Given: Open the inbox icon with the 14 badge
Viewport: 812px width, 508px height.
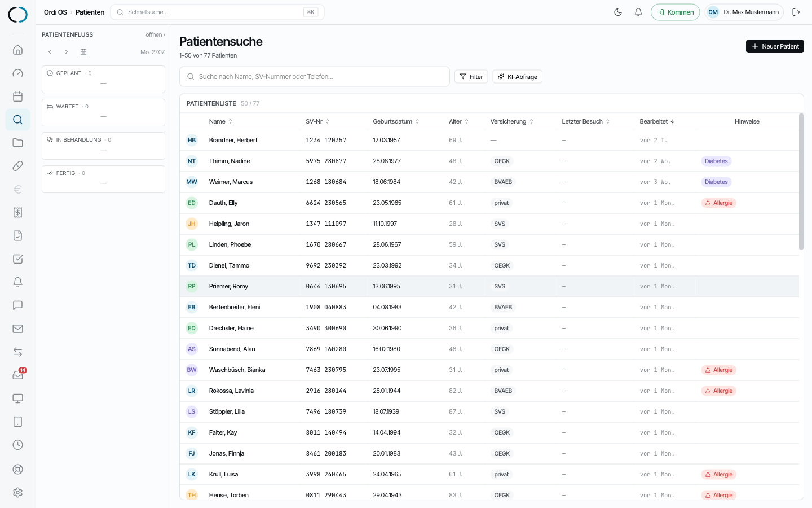Looking at the screenshot, I should tap(18, 375).
